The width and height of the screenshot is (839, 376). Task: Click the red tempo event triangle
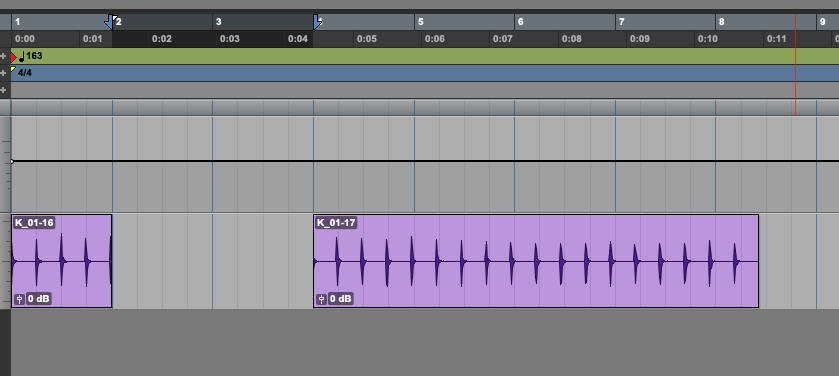14,57
